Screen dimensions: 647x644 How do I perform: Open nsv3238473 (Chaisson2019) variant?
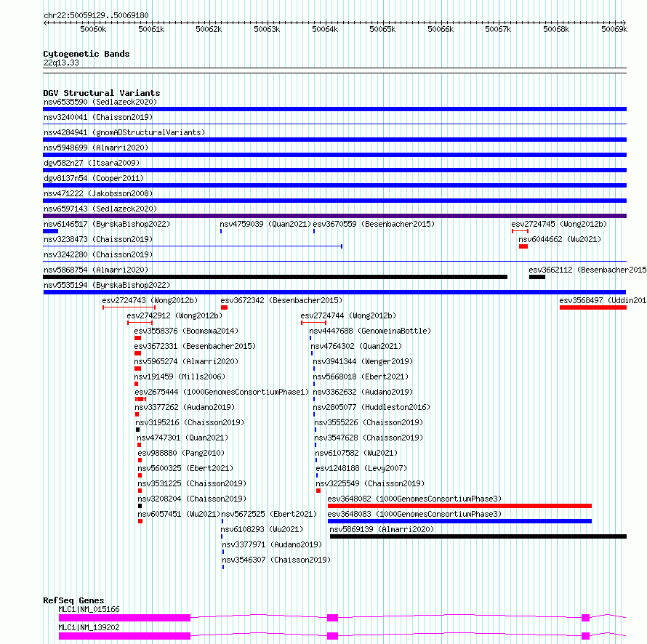tap(98, 239)
